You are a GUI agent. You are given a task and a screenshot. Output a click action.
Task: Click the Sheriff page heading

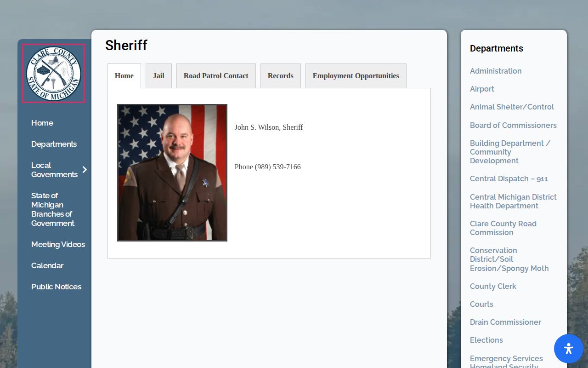coord(126,45)
